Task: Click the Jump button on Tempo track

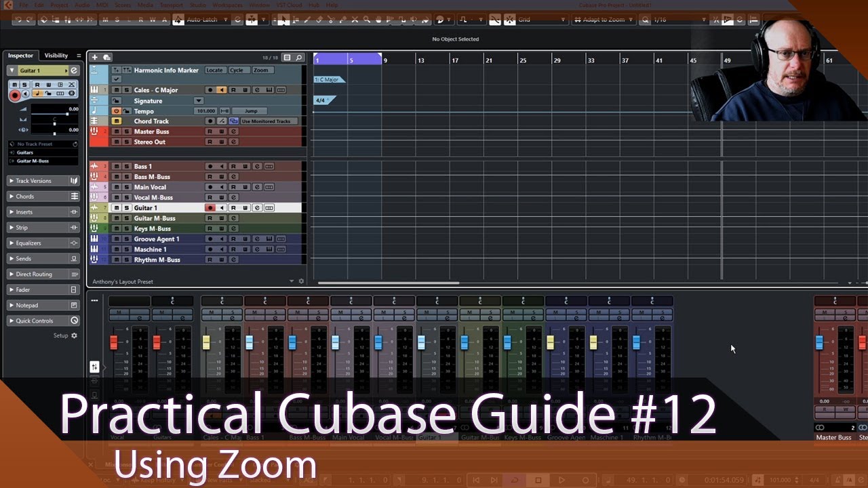Action: click(x=250, y=110)
